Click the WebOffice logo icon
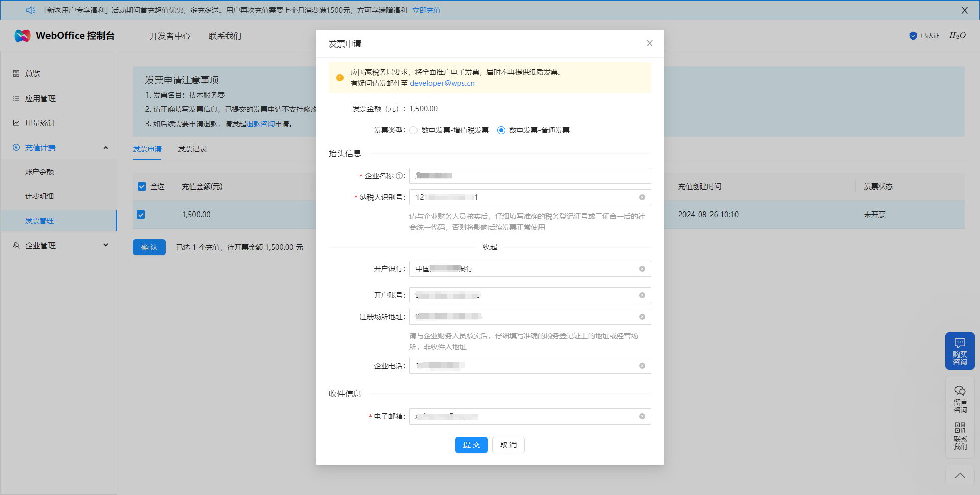 (x=22, y=36)
